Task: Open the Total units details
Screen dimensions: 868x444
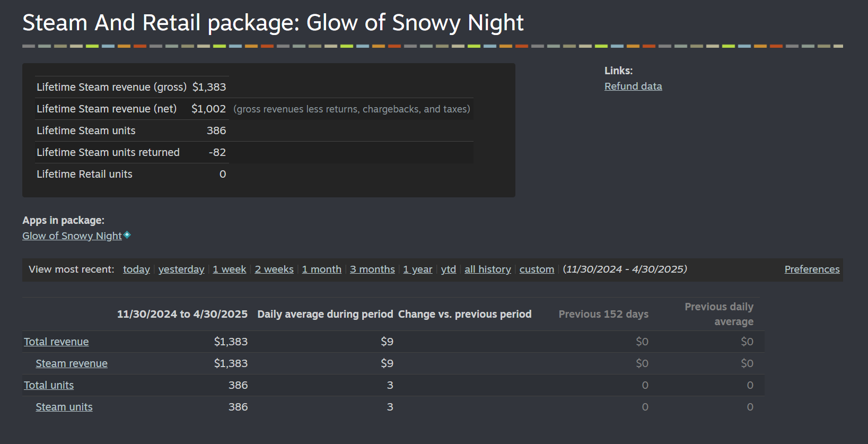Action: 49,386
